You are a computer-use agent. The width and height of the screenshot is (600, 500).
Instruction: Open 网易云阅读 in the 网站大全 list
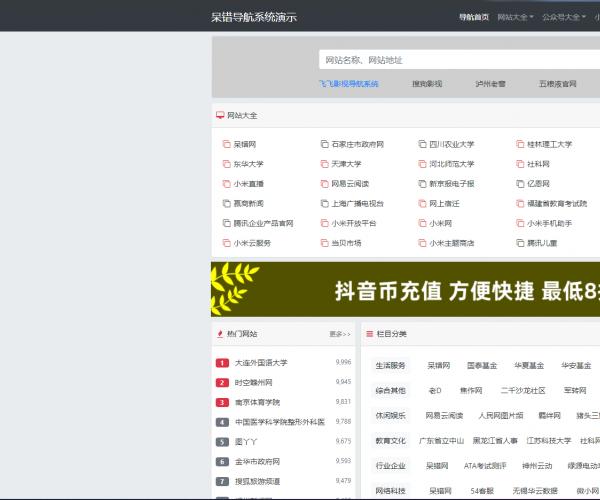[350, 184]
